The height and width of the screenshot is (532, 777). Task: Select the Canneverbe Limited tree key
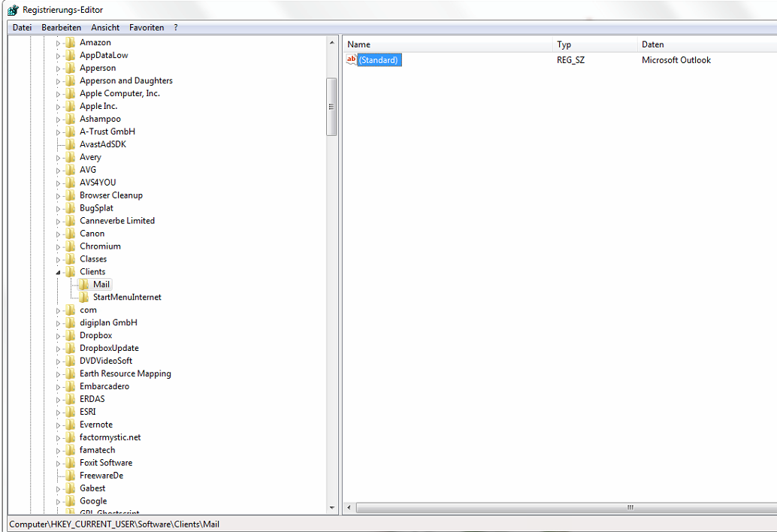[x=117, y=220]
